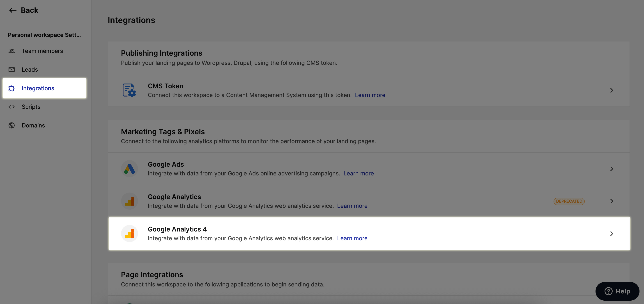Open Learn more link for Google Ads
The width and height of the screenshot is (644, 304).
(x=359, y=173)
